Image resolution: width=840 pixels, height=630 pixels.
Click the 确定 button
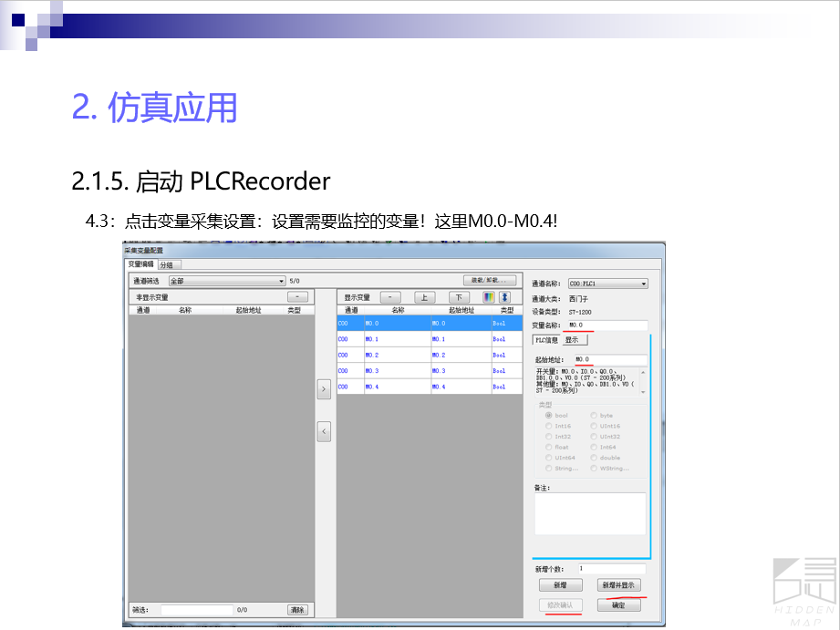(x=618, y=605)
